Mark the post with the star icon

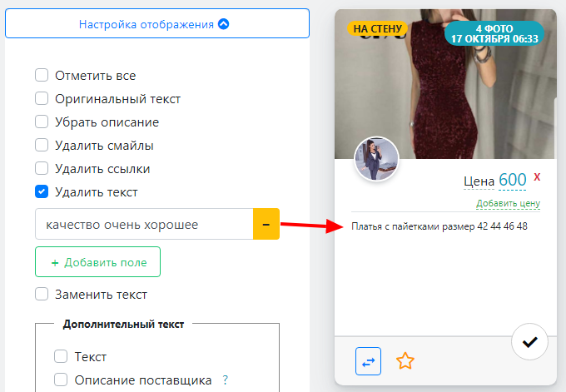point(405,360)
